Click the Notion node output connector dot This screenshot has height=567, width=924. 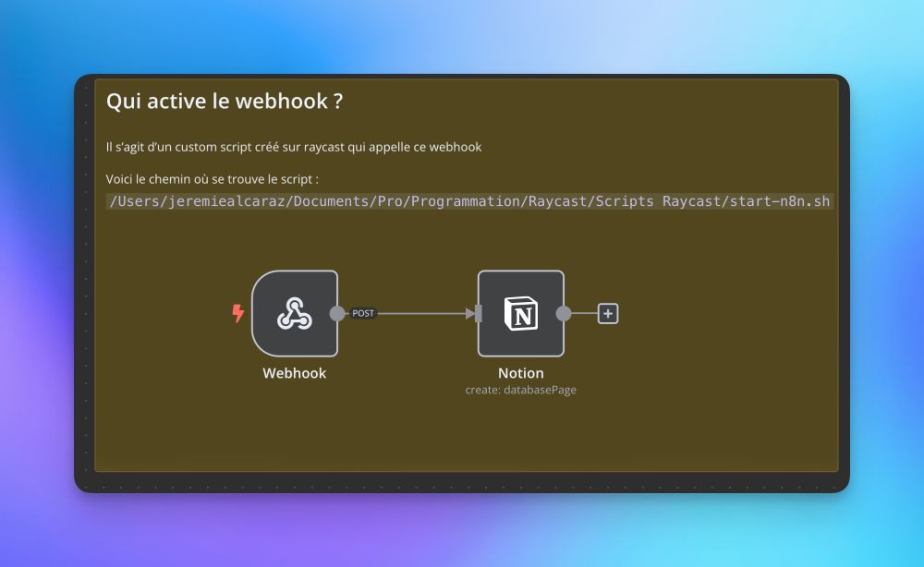tap(564, 313)
